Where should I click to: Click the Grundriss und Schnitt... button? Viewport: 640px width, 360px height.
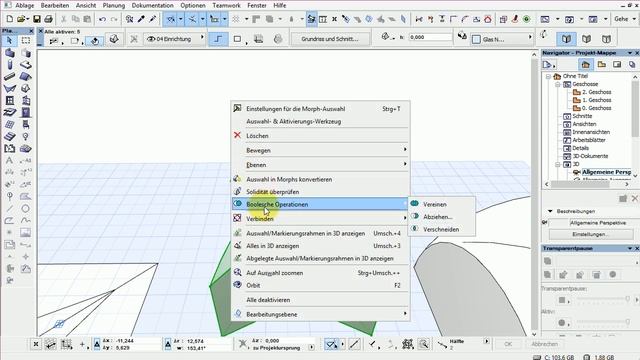click(330, 39)
